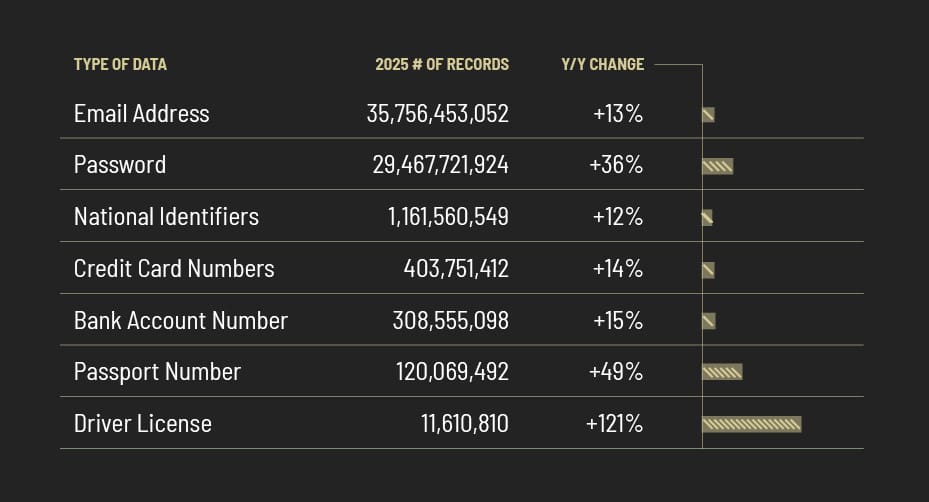Click the Email Address +13% bar
This screenshot has height=502, width=929.
[x=708, y=115]
